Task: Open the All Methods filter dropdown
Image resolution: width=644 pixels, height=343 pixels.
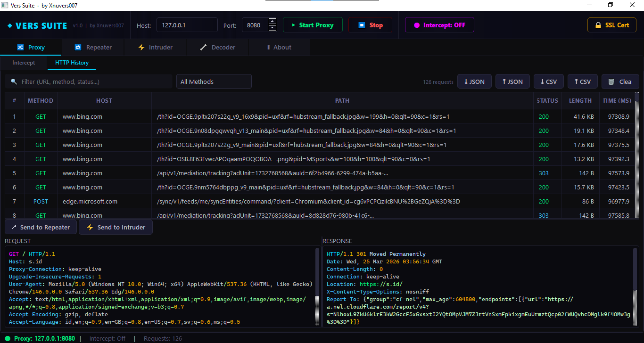Action: (x=214, y=81)
